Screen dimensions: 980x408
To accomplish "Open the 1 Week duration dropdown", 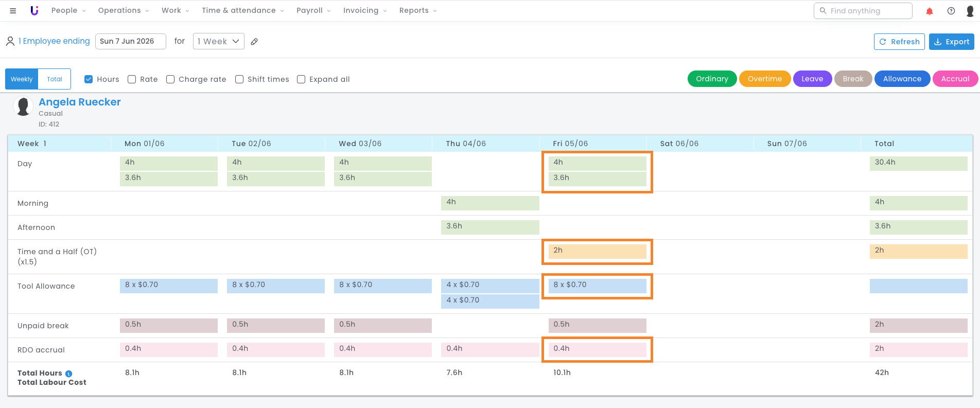I will point(219,41).
